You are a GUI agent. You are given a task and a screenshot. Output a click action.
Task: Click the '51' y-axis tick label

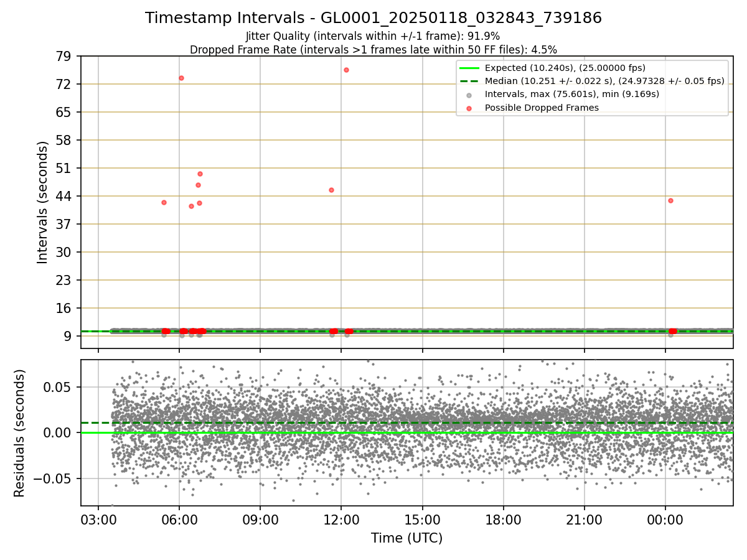click(65, 168)
